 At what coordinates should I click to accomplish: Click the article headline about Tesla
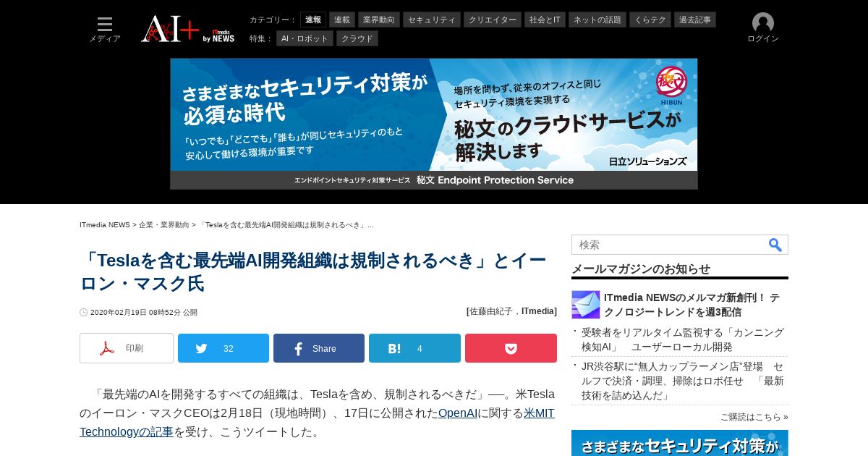(x=313, y=271)
